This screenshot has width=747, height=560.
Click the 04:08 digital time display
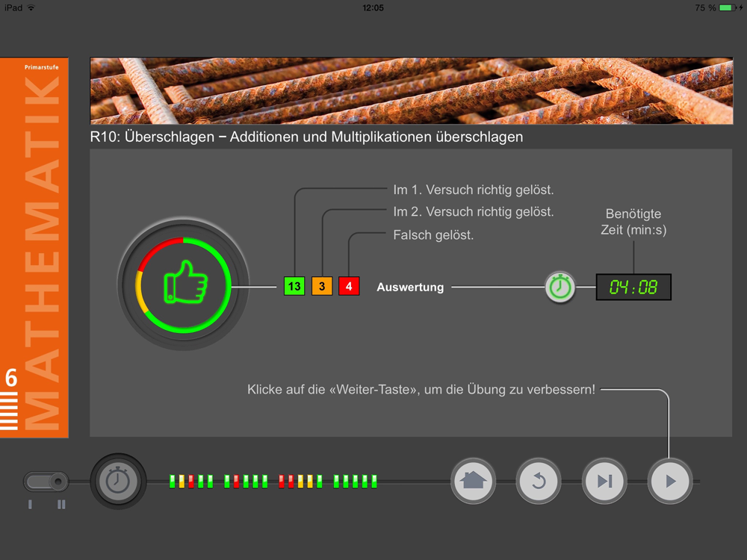[x=633, y=287]
